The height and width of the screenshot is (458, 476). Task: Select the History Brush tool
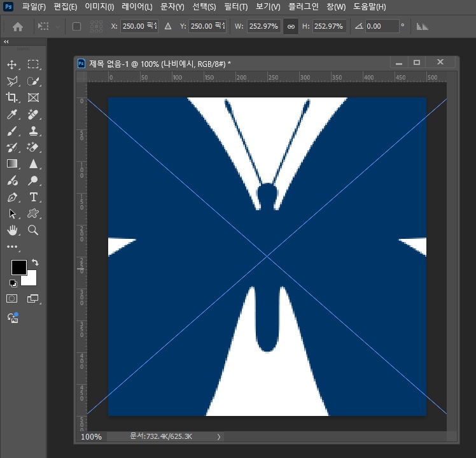tap(12, 147)
